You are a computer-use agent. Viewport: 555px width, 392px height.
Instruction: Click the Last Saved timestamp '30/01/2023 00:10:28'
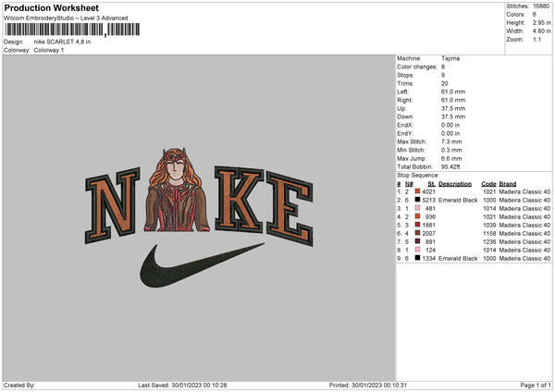(x=199, y=385)
